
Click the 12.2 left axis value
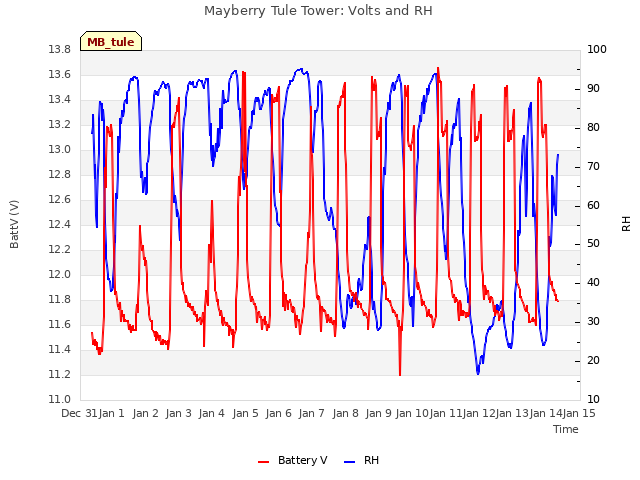(59, 249)
